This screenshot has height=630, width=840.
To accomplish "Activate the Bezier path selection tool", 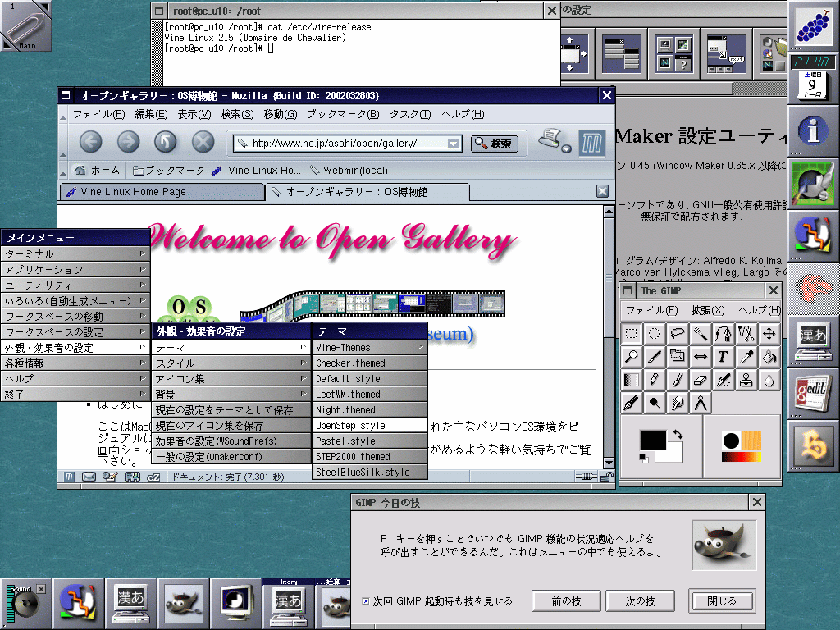I will [x=724, y=334].
